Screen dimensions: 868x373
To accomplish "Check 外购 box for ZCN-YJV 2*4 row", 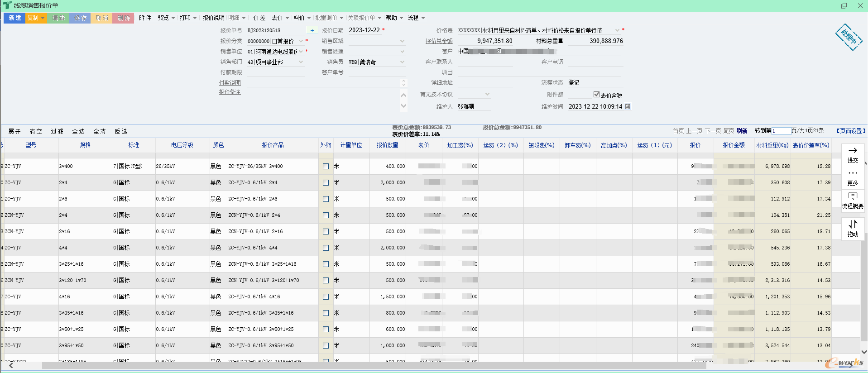I will (x=326, y=215).
